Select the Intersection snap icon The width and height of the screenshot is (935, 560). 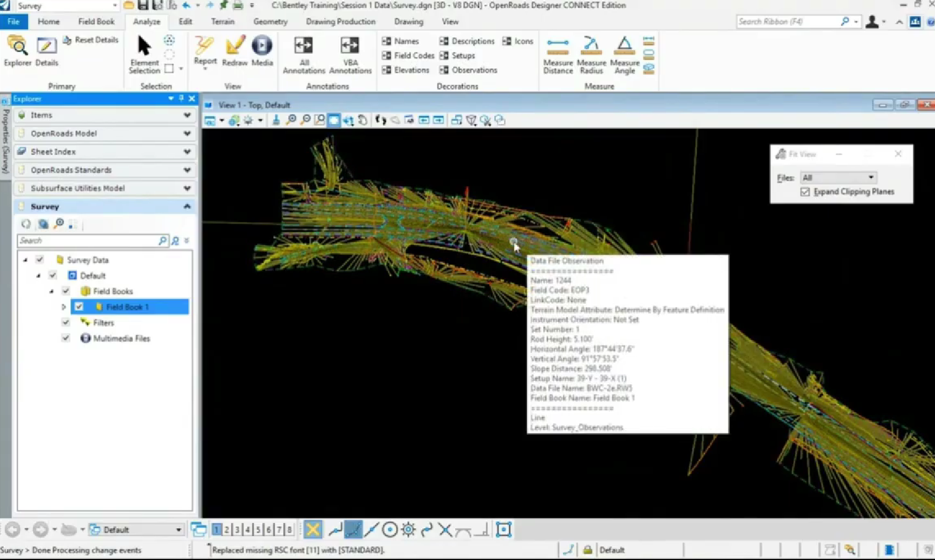[x=445, y=529]
